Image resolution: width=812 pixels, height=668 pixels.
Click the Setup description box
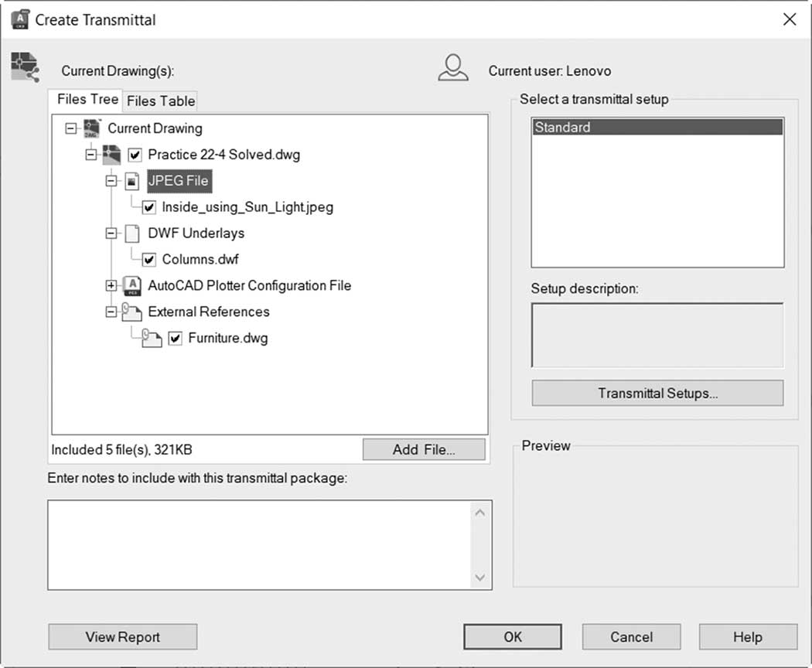tap(657, 336)
